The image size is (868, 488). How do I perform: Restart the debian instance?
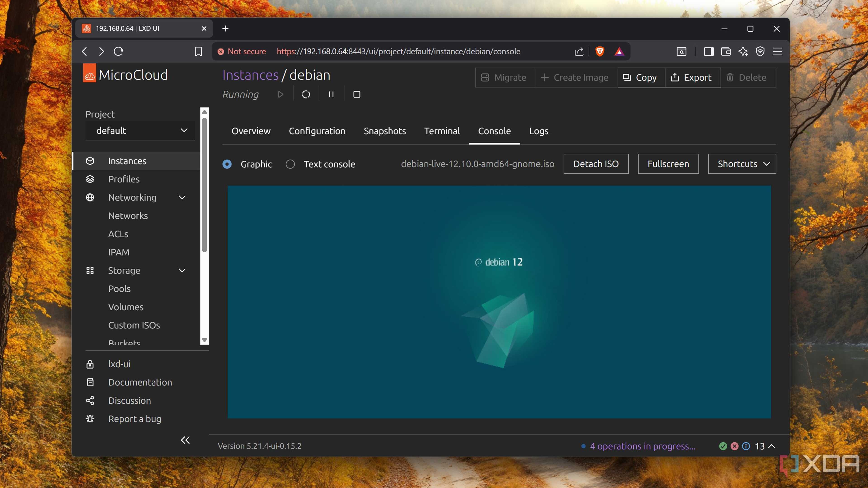306,94
